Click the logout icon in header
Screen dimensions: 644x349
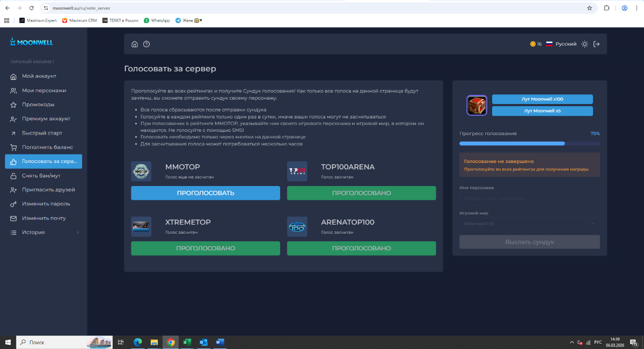pos(596,44)
